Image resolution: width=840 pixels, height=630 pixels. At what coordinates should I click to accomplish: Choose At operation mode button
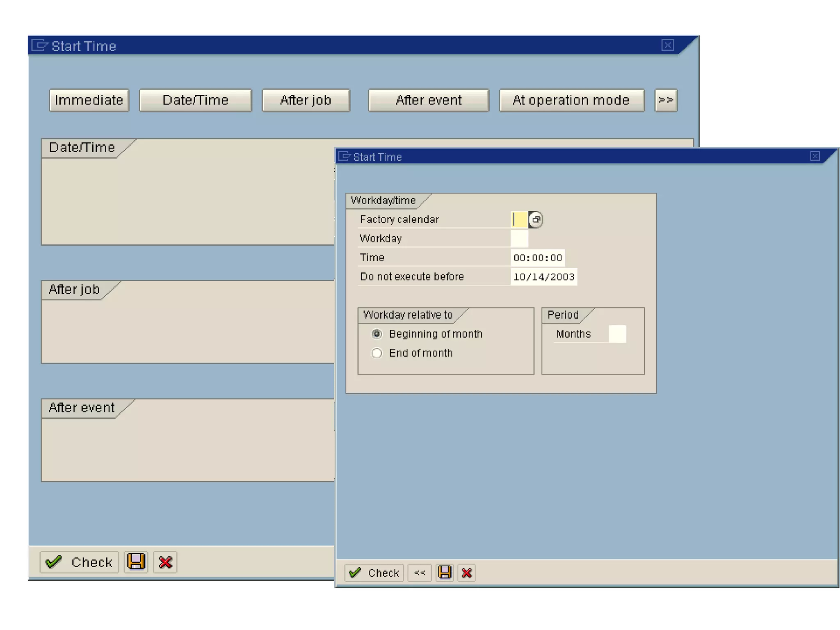click(x=571, y=100)
